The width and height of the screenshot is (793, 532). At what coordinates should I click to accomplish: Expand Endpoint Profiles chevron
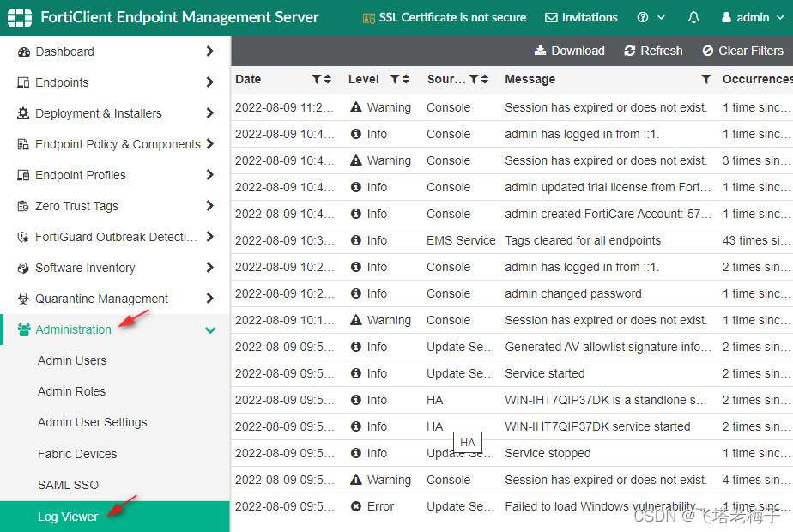point(210,174)
